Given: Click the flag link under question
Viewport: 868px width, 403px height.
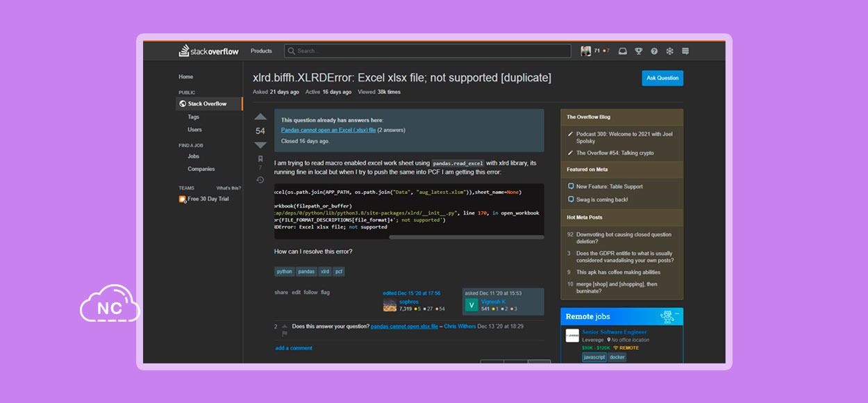Looking at the screenshot, I should click(325, 293).
